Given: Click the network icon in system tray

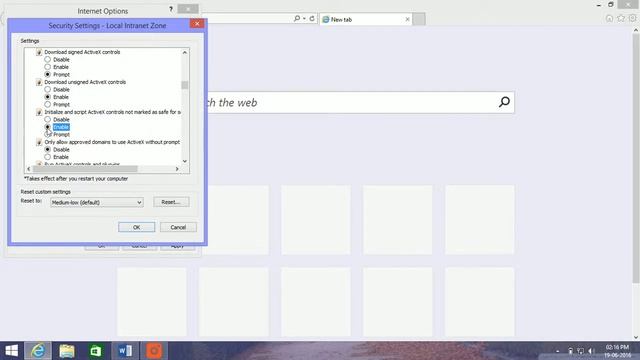Looking at the screenshot, I should [x=580, y=351].
